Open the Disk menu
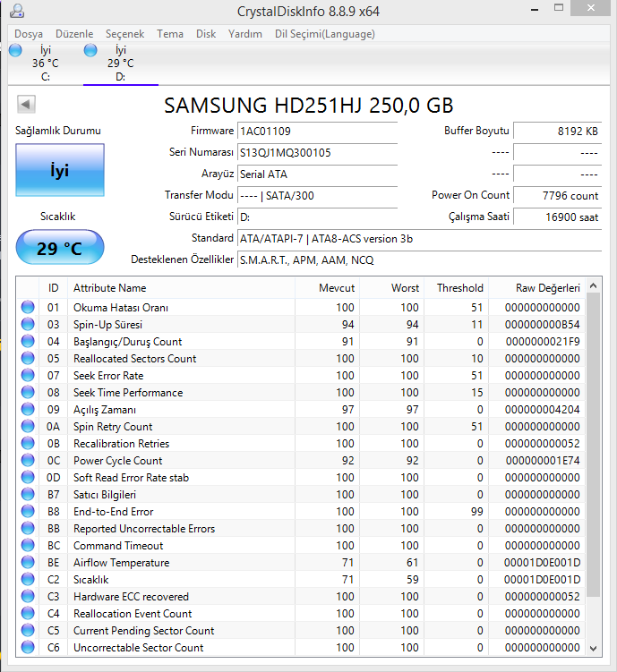The height and width of the screenshot is (672, 617). [x=206, y=34]
